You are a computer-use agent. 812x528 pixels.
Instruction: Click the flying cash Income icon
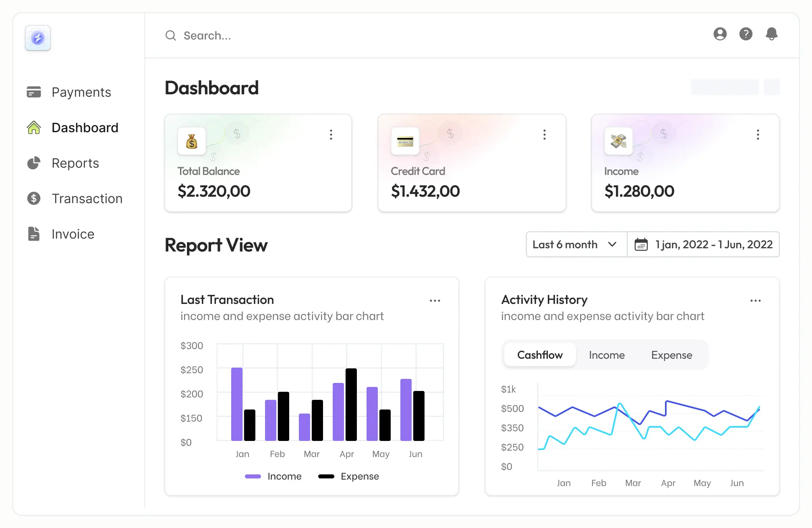click(618, 141)
